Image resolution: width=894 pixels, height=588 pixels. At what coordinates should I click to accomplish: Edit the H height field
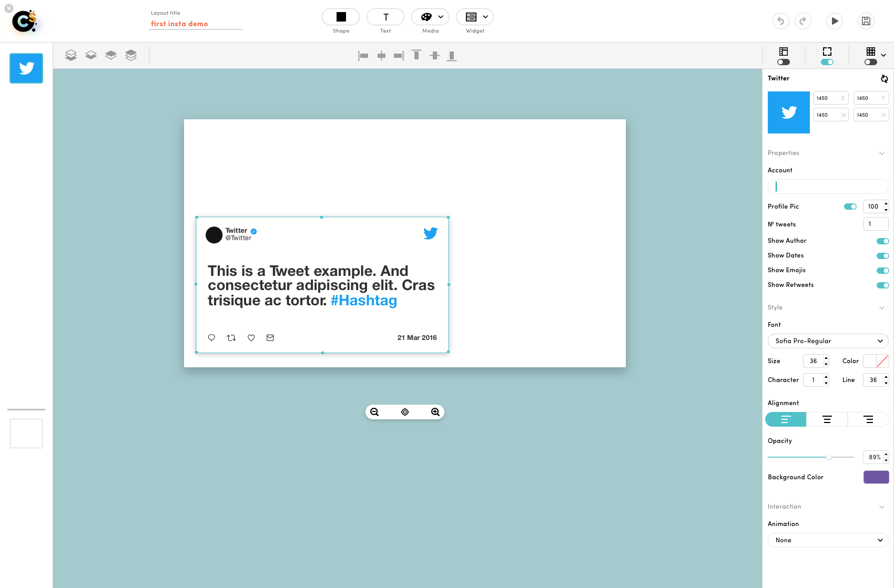click(871, 115)
